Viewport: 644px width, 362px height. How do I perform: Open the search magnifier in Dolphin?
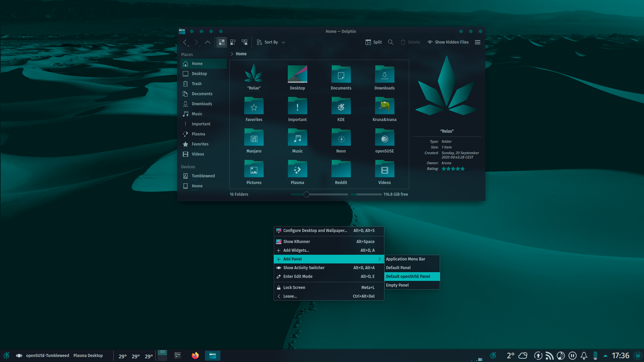391,42
